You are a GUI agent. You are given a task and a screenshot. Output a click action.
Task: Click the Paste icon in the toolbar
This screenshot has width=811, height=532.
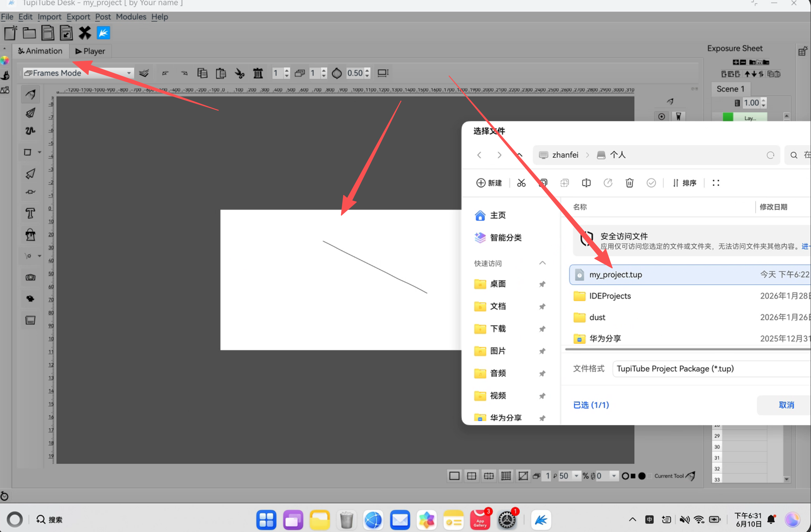[x=221, y=73]
